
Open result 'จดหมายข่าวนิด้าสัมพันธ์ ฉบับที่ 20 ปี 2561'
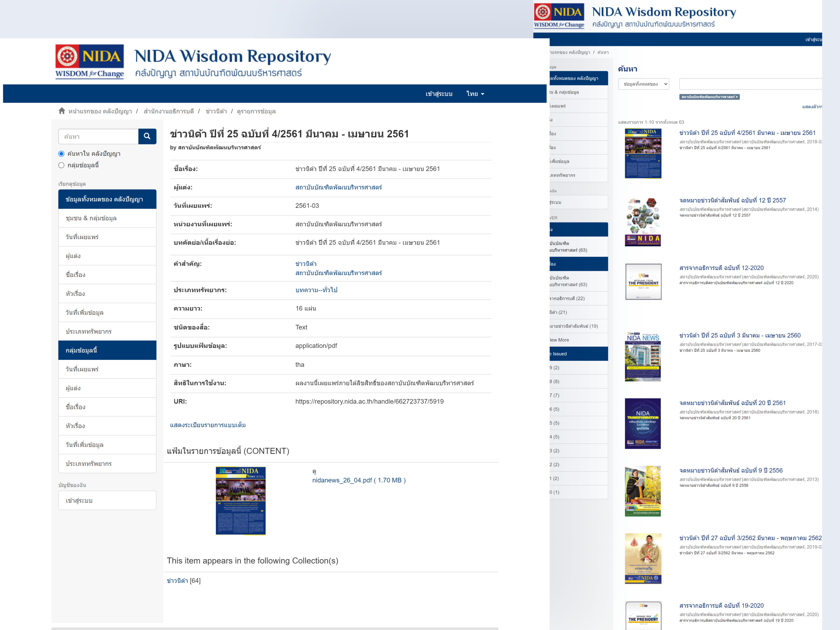[732, 403]
